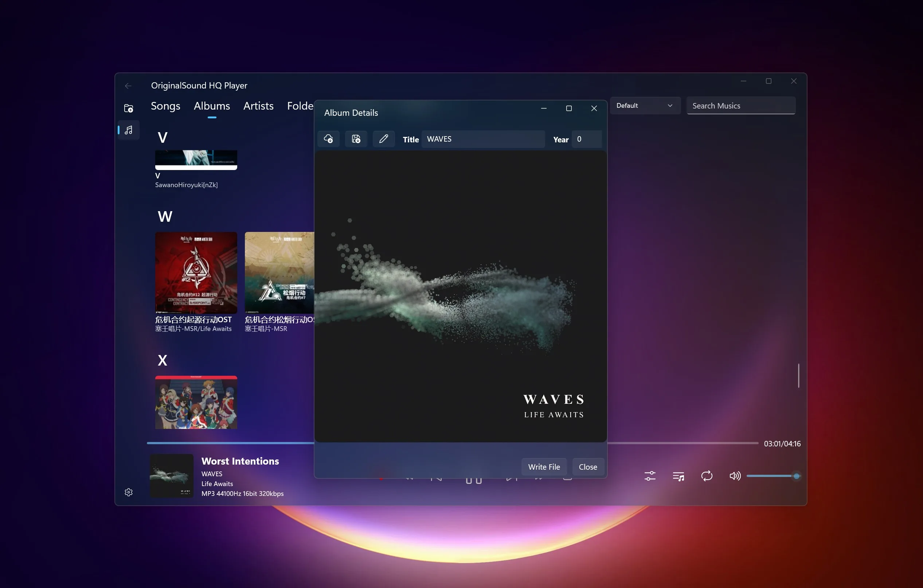Image resolution: width=923 pixels, height=588 pixels.
Task: Maximize the Album Details dialog
Action: click(x=569, y=108)
